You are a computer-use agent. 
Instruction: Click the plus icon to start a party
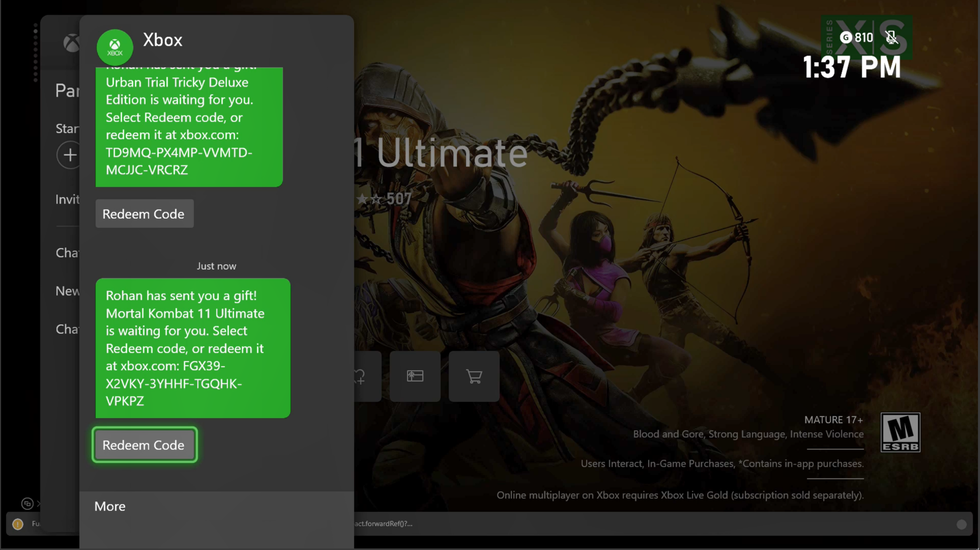click(x=70, y=155)
